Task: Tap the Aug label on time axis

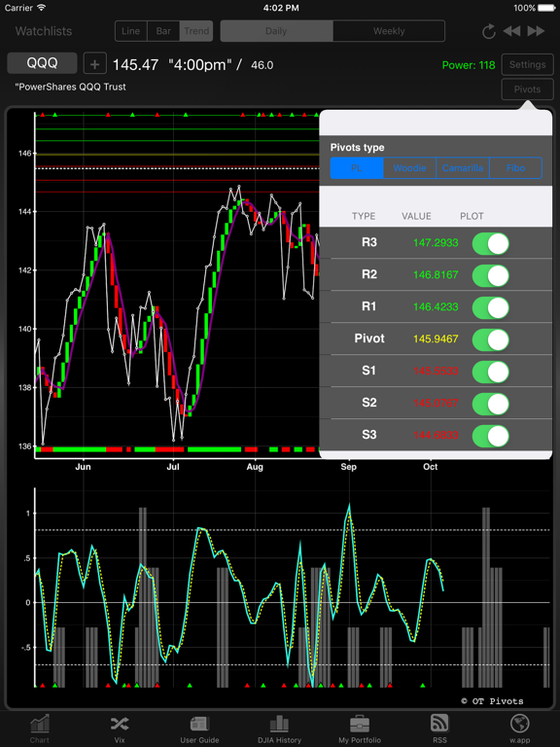Action: pyautogui.click(x=255, y=467)
